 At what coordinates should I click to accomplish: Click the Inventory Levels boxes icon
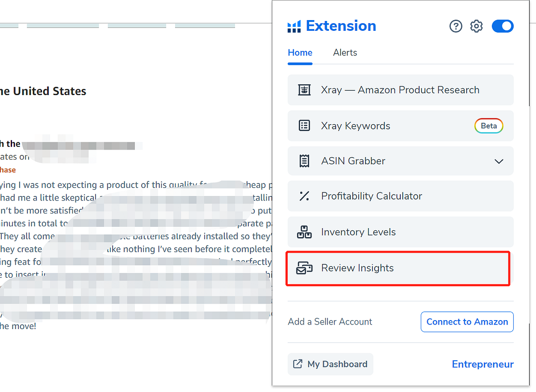pos(304,232)
